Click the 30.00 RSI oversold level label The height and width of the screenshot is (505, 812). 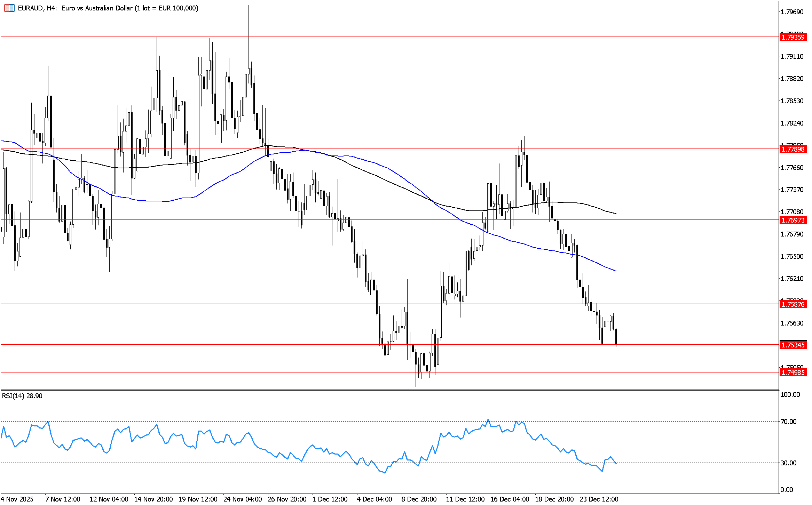788,463
